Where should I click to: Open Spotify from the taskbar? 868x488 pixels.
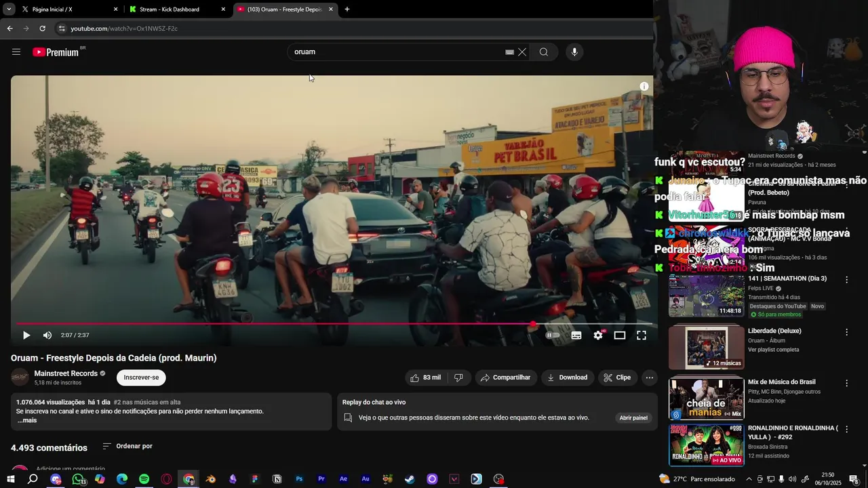[x=144, y=479]
